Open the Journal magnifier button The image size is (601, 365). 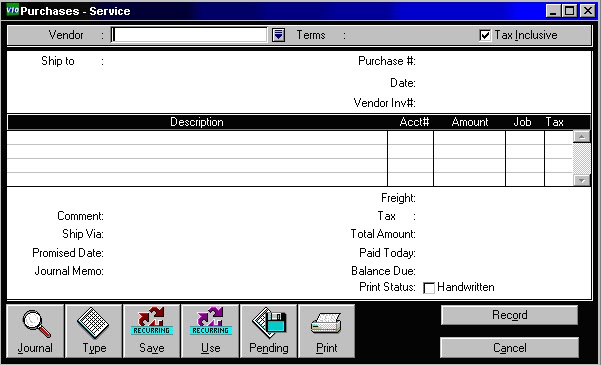tap(35, 331)
